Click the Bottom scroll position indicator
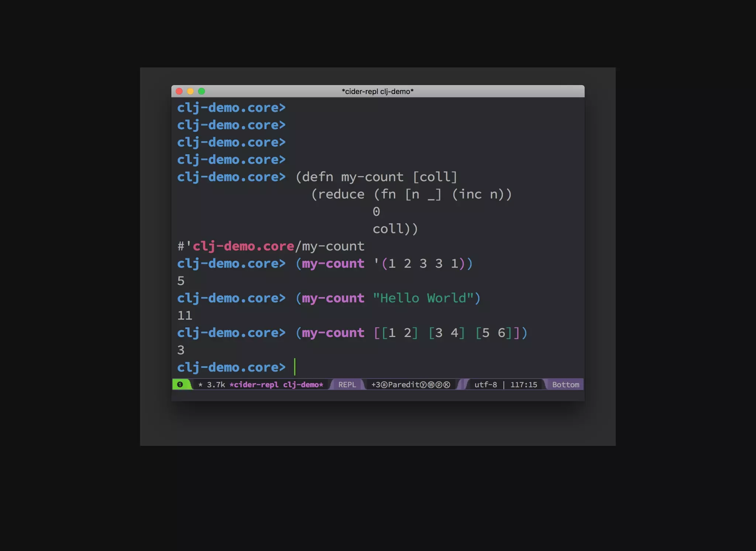This screenshot has height=551, width=756. 565,385
